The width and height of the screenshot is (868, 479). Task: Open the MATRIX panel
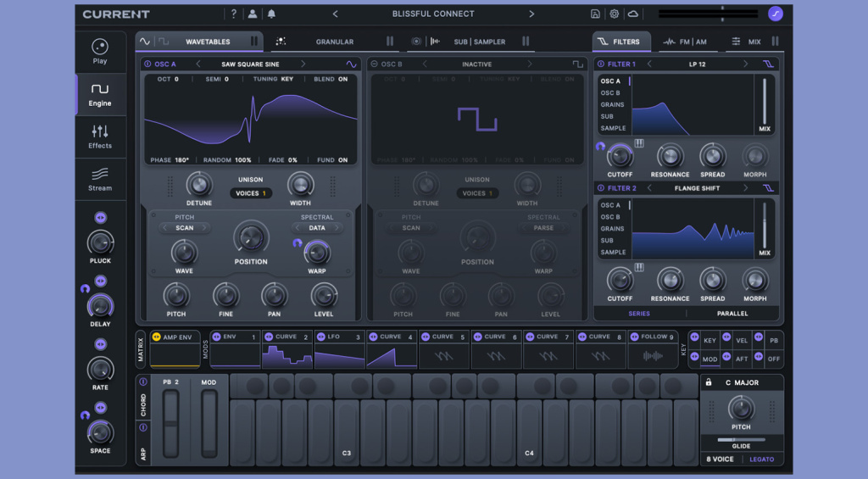tap(141, 350)
